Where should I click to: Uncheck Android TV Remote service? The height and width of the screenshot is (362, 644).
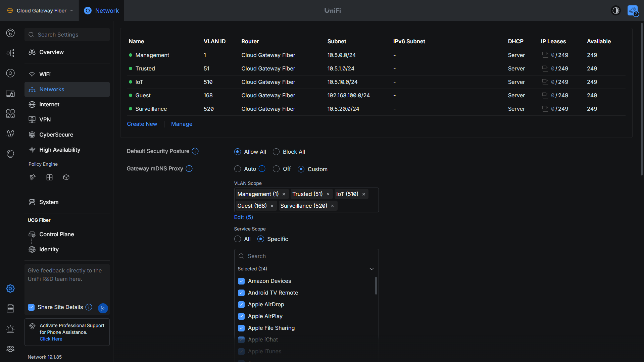click(x=241, y=293)
